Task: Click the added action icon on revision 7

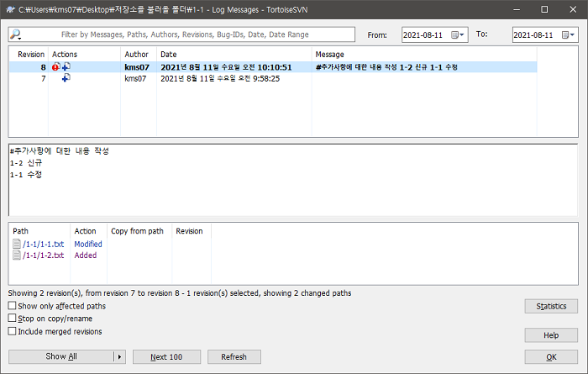Action: [x=66, y=78]
